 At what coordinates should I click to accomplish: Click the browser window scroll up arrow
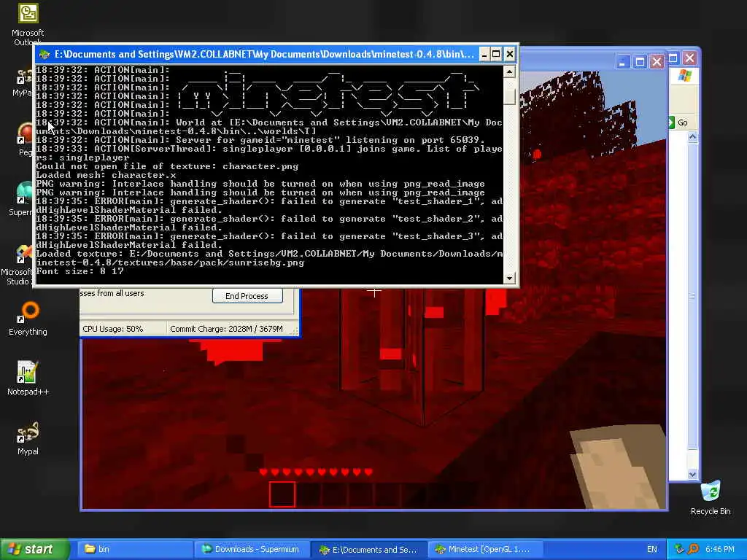(x=693, y=137)
